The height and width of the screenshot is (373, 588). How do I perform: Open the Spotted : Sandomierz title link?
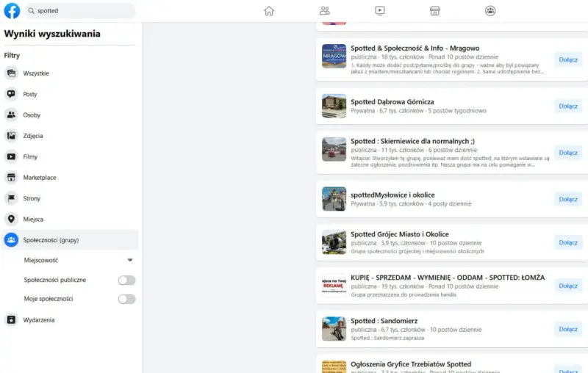[x=384, y=321]
